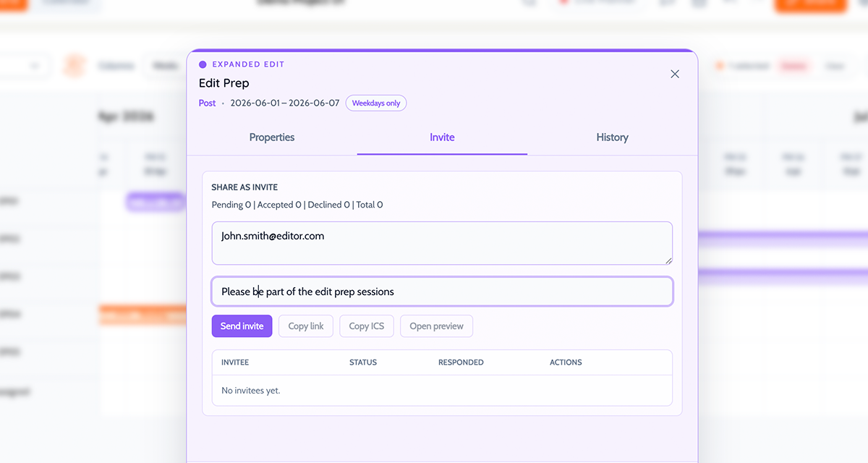Switch to the Properties tab
The height and width of the screenshot is (463, 868).
click(272, 137)
